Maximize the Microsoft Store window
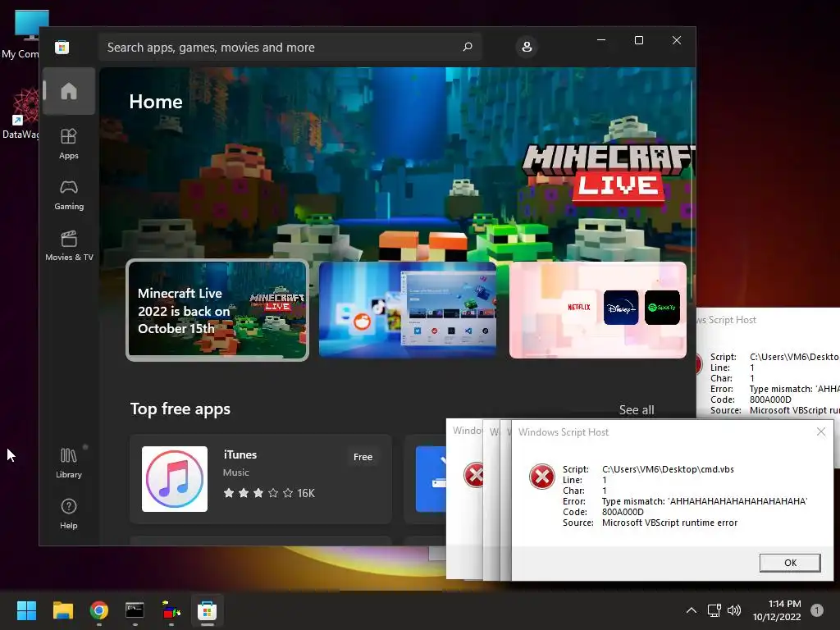 pyautogui.click(x=638, y=40)
